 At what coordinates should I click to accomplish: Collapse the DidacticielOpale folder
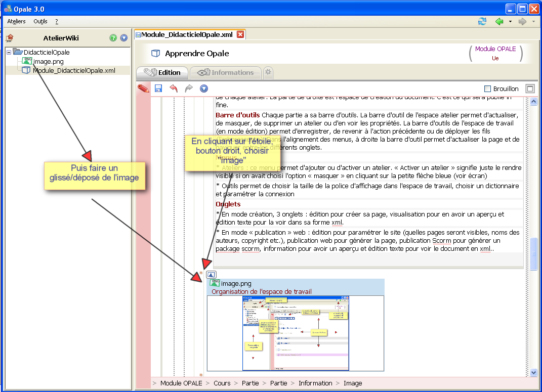point(9,53)
